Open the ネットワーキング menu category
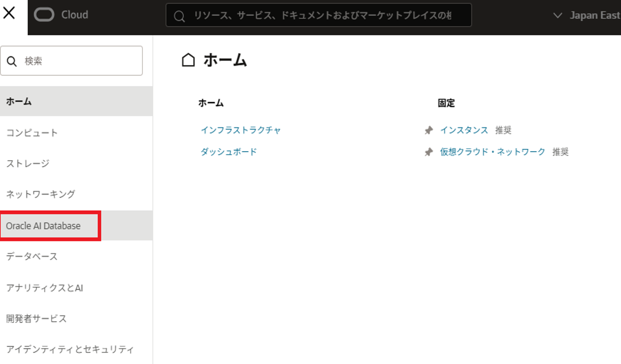Image resolution: width=621 pixels, height=364 pixels. (x=41, y=194)
